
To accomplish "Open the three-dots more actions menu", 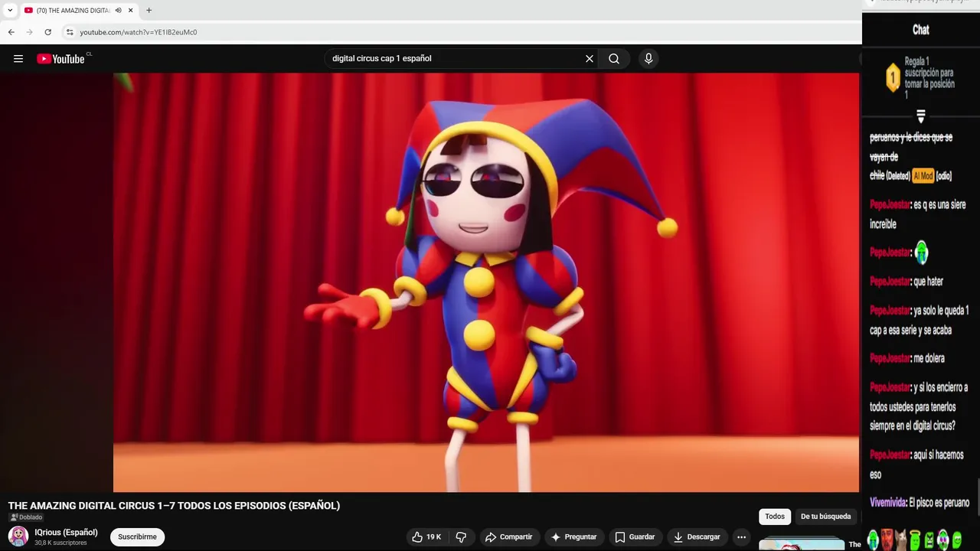I will (x=741, y=537).
